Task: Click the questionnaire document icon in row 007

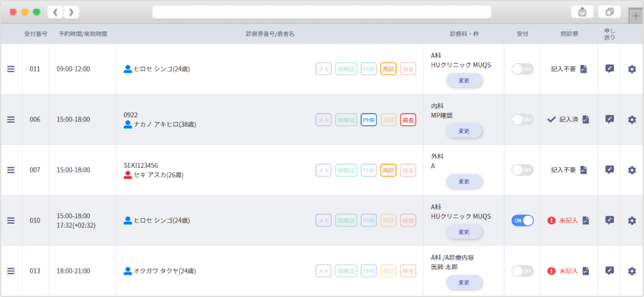Action: pyautogui.click(x=585, y=170)
